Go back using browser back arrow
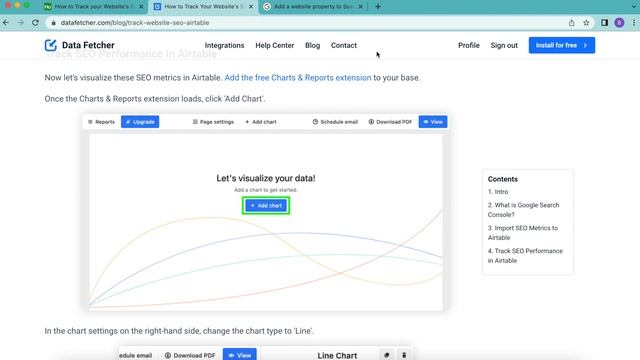640x360 pixels. coord(6,23)
